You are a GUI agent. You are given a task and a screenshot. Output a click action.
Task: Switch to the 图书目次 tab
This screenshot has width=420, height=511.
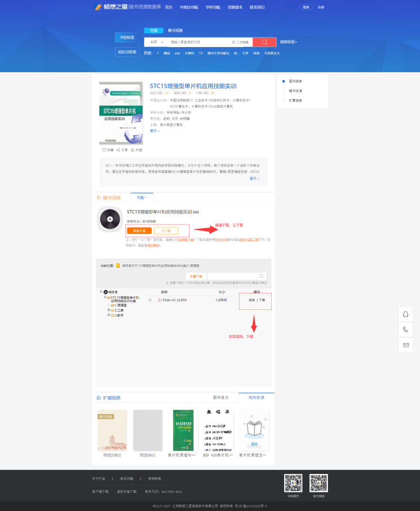[220, 397]
